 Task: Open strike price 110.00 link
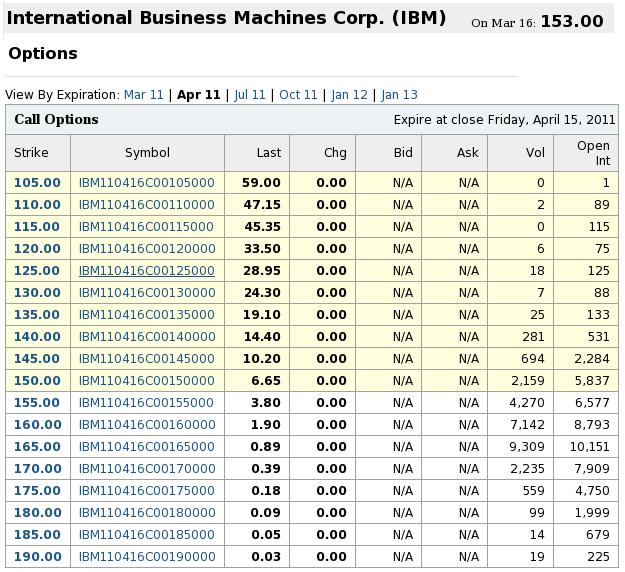click(37, 204)
